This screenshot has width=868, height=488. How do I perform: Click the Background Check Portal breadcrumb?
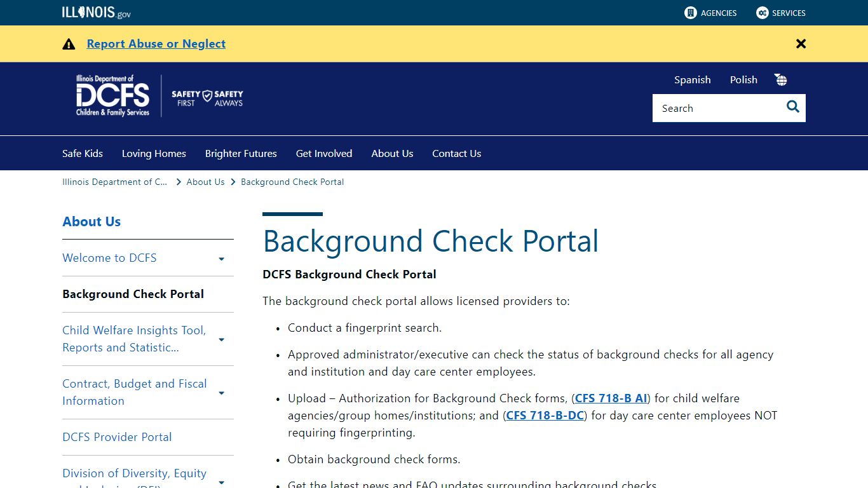[x=292, y=182]
